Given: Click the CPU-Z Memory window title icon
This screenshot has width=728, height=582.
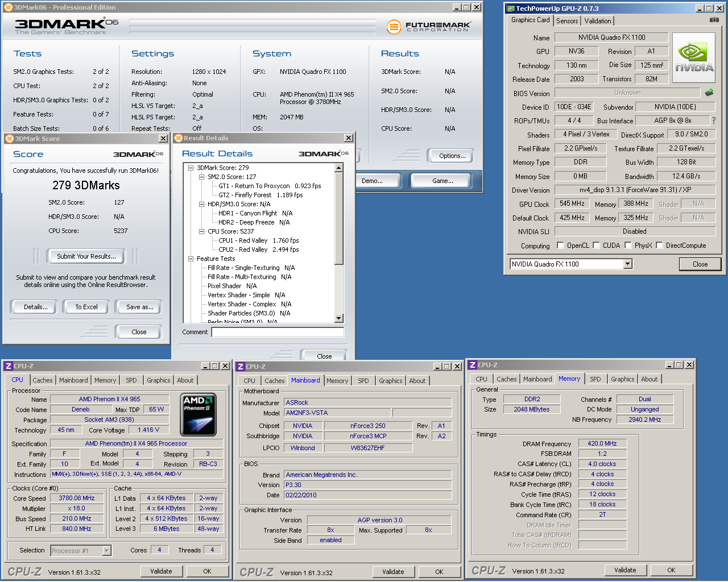Looking at the screenshot, I should coord(472,365).
